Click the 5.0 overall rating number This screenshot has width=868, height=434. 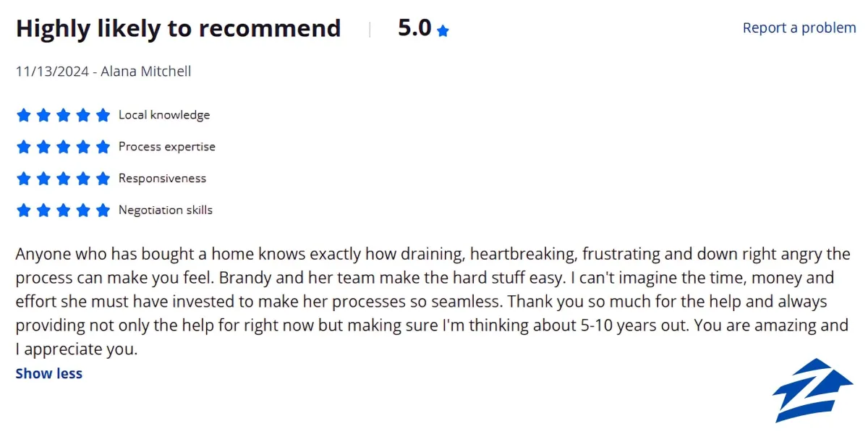pos(414,28)
